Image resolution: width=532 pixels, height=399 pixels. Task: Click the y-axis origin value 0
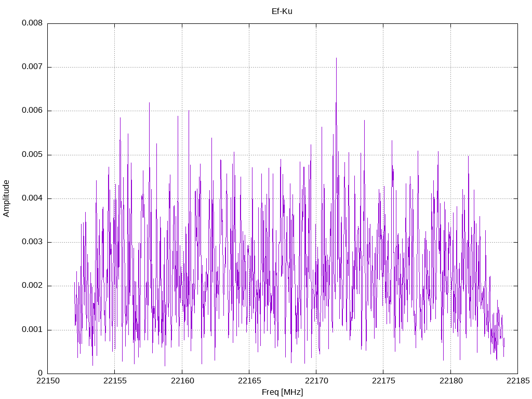(x=41, y=373)
